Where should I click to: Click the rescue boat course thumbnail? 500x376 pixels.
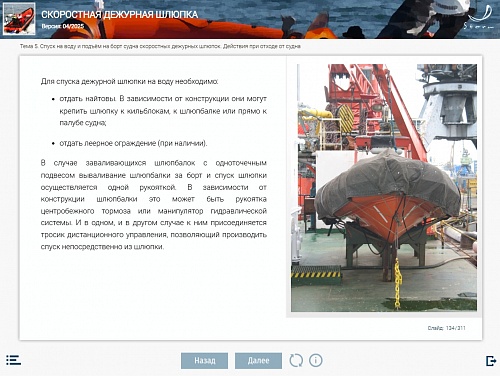pos(19,19)
